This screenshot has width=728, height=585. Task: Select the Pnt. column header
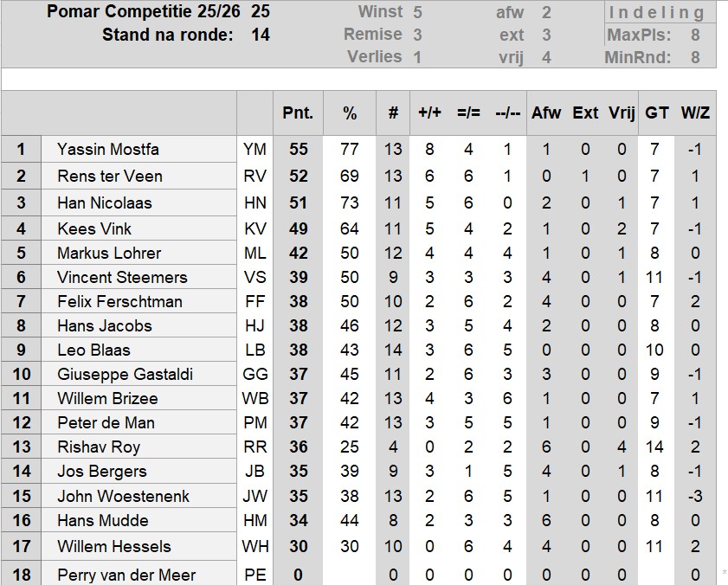point(299,113)
